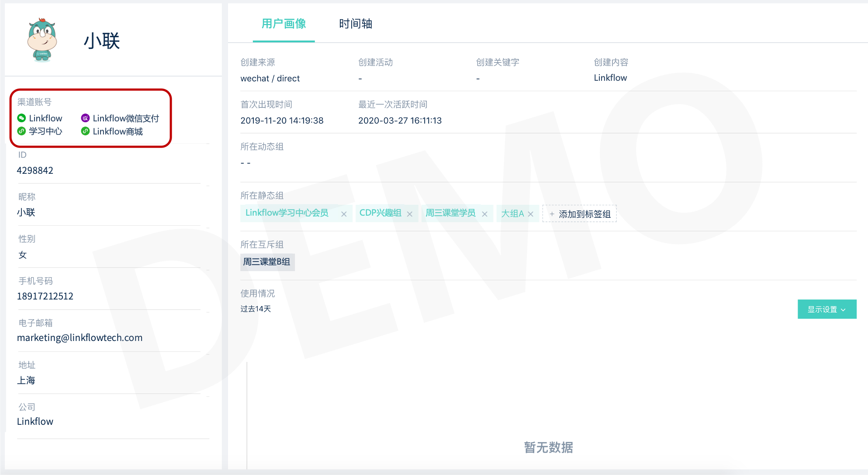Select the 用户画像 tab
Viewport: 868px width, 475px height.
click(284, 24)
